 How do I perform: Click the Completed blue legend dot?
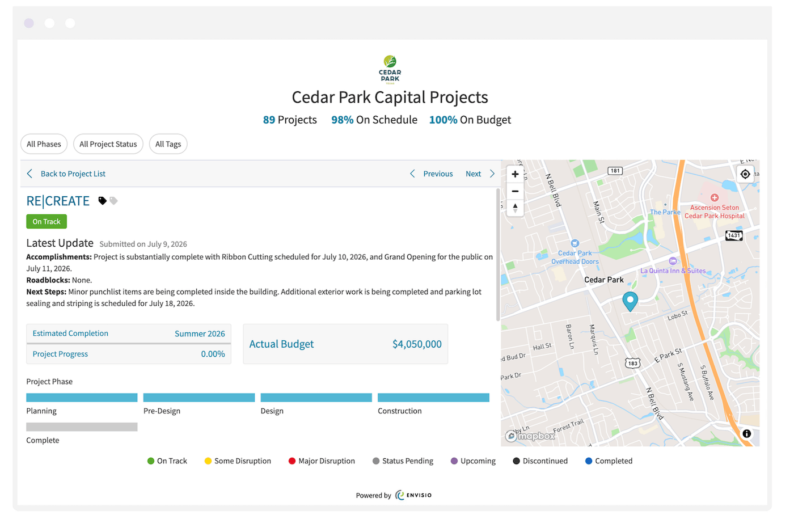tap(589, 461)
